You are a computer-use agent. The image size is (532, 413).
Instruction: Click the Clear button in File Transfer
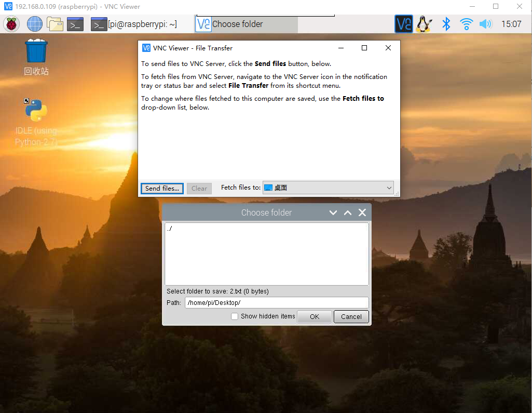pyautogui.click(x=199, y=189)
